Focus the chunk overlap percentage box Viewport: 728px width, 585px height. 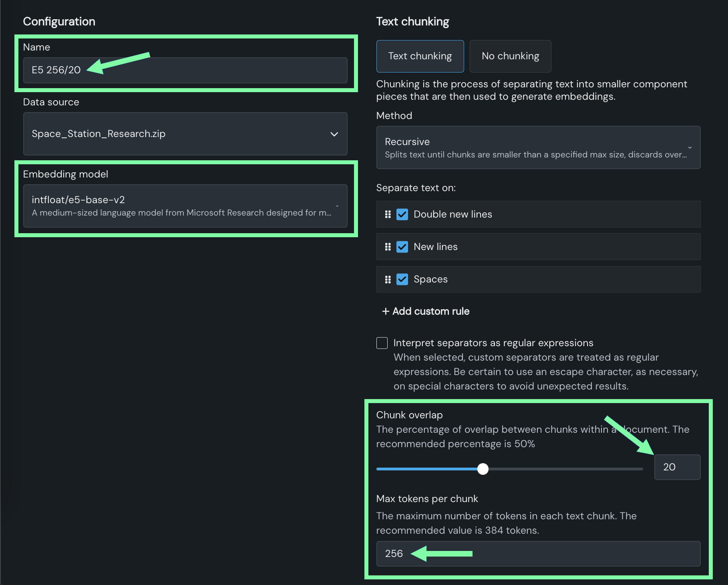[677, 467]
